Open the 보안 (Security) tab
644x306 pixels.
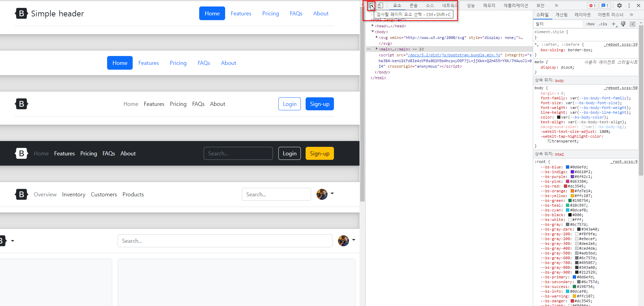pos(540,5)
